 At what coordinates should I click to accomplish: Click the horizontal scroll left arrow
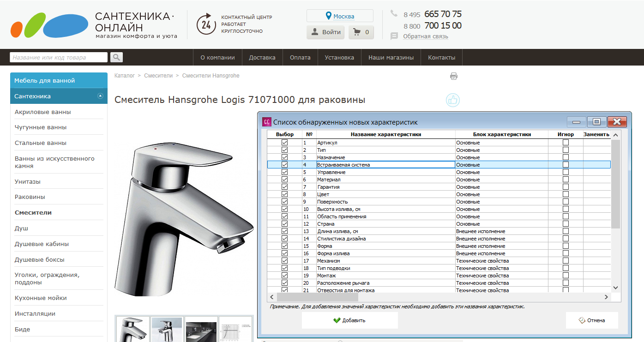(271, 297)
